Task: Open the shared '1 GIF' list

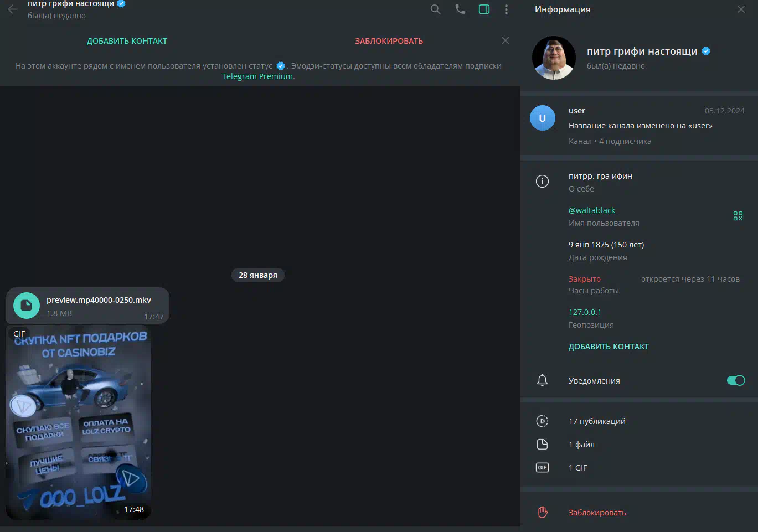Action: tap(640, 468)
